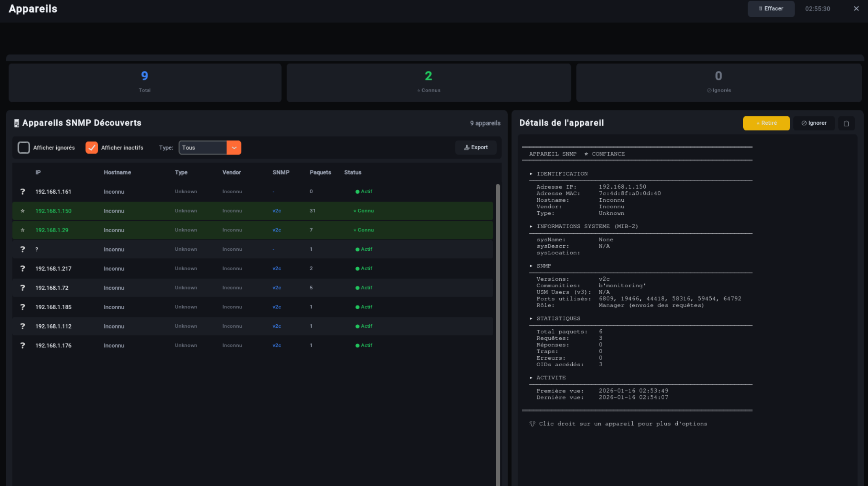The height and width of the screenshot is (486, 868).
Task: Uncheck the Afficher inactifs checkbox
Action: 91,147
